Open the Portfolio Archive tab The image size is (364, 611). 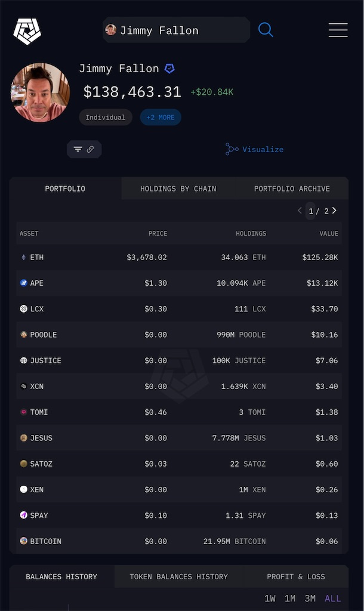(292, 189)
